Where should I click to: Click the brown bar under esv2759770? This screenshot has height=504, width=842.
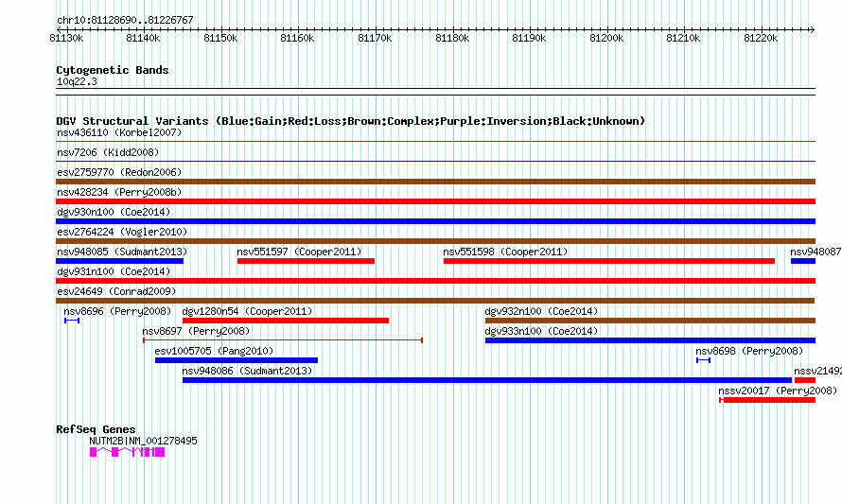[x=435, y=182]
